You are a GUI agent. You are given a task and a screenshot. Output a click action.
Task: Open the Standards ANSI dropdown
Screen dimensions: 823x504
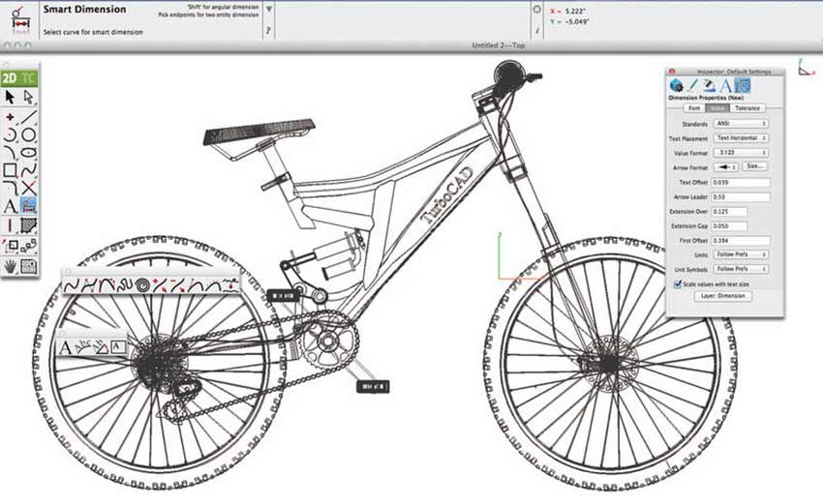pyautogui.click(x=741, y=124)
